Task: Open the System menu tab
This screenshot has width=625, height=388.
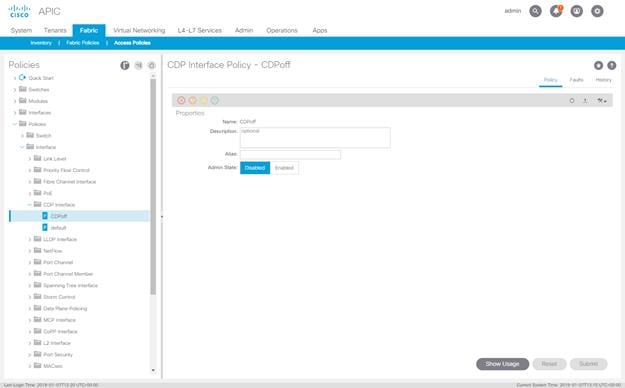Action: (x=21, y=30)
